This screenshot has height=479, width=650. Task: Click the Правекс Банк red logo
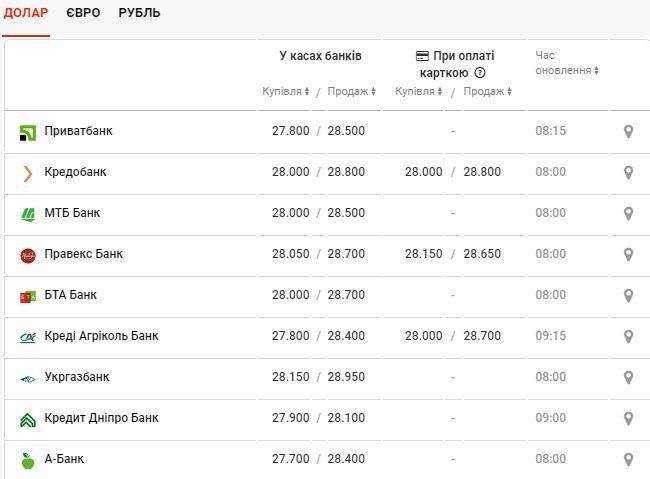pyautogui.click(x=28, y=255)
